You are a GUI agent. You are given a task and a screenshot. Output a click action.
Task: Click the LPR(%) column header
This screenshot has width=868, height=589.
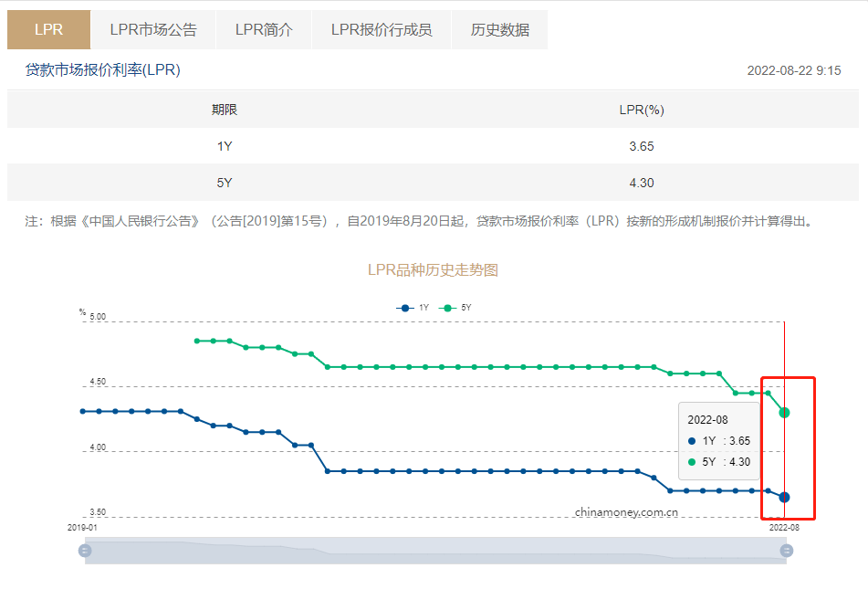pyautogui.click(x=641, y=110)
